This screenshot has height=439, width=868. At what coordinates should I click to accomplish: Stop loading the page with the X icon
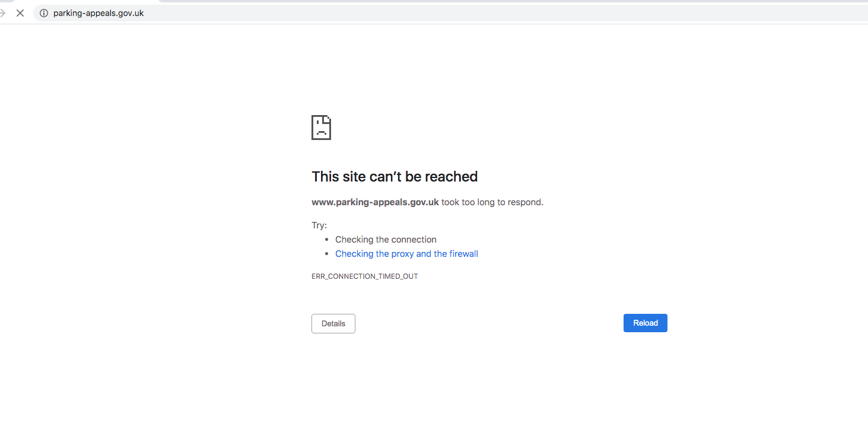pos(20,13)
